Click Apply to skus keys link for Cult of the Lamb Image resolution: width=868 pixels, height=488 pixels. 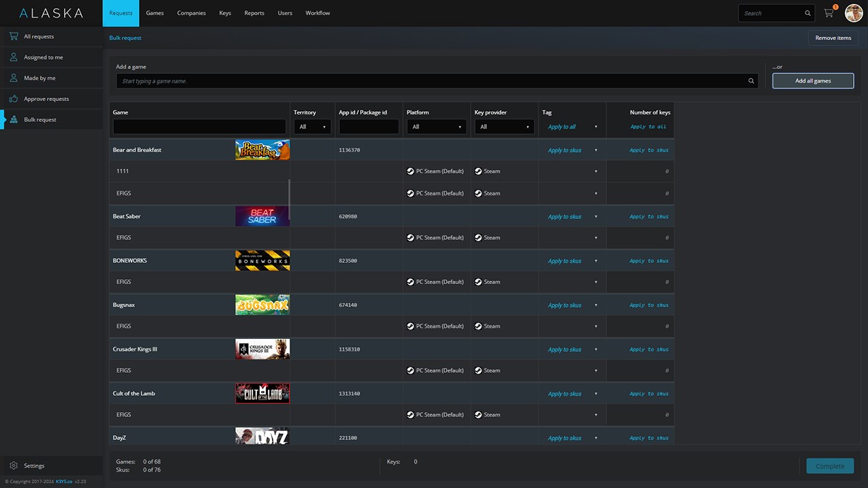pyautogui.click(x=649, y=394)
